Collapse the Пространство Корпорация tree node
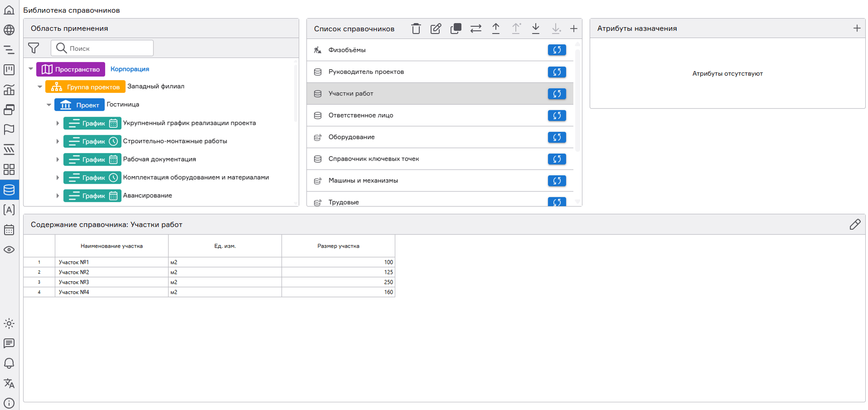The image size is (868, 410). point(31,69)
